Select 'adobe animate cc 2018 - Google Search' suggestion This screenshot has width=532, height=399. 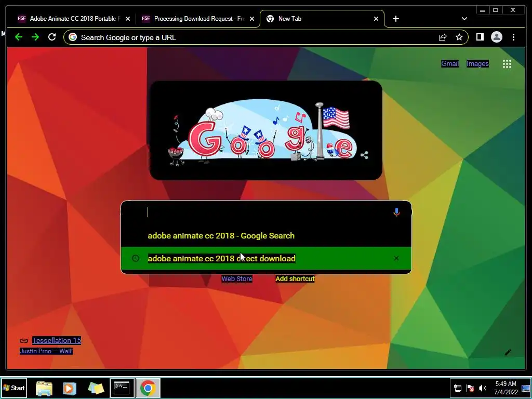[x=266, y=236]
